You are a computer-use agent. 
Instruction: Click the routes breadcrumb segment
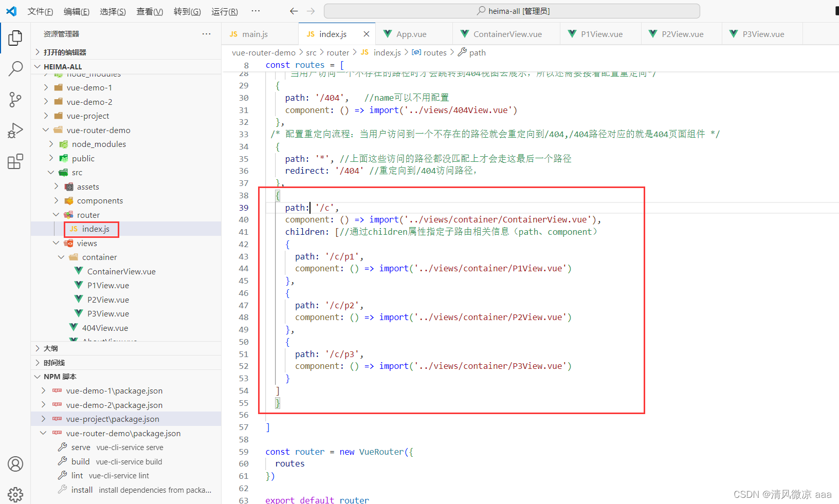tap(435, 52)
